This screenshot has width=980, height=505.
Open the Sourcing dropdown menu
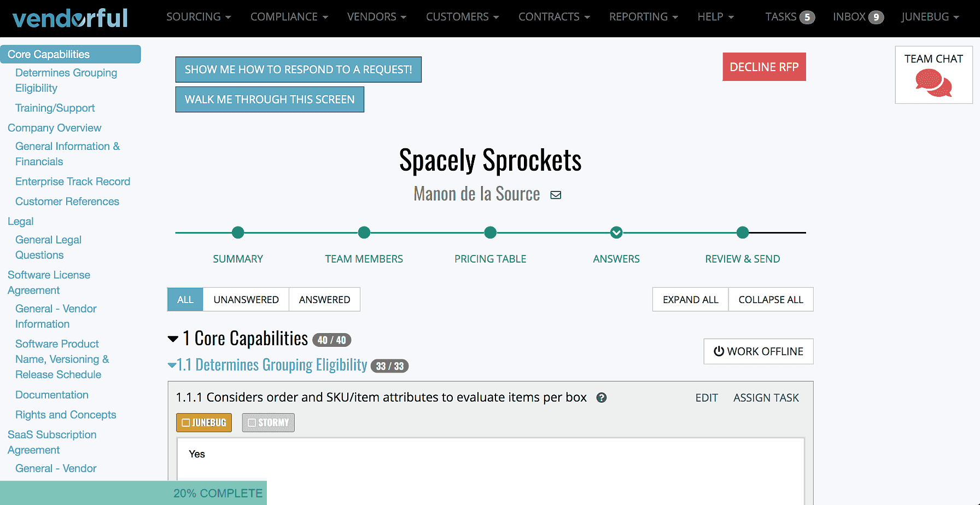pos(199,17)
